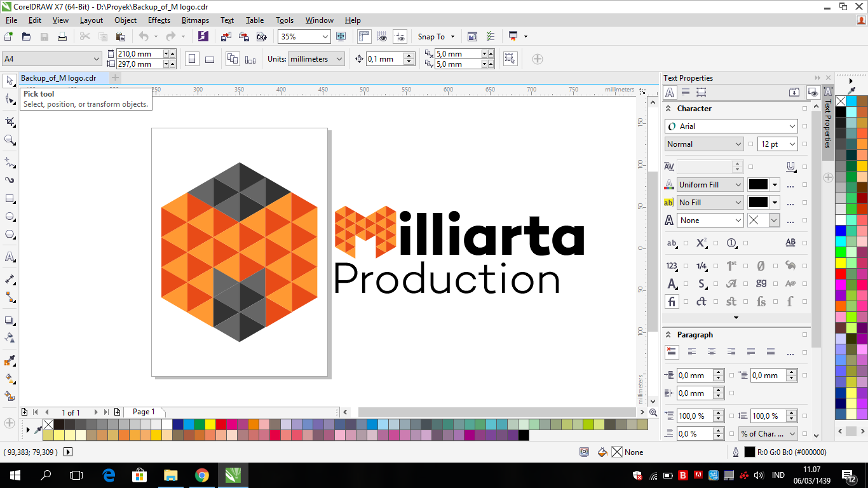The width and height of the screenshot is (868, 488).
Task: Toggle the underline option in Character settings
Action: tap(790, 165)
